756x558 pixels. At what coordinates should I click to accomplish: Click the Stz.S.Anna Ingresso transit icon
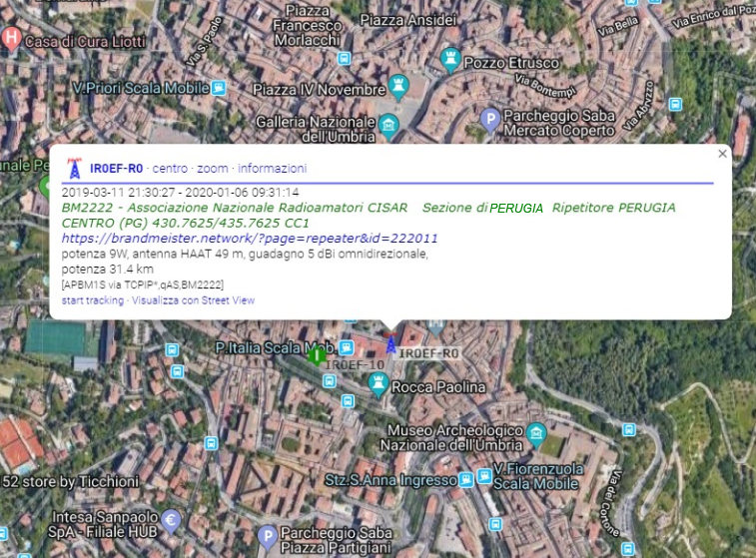pyautogui.click(x=467, y=479)
